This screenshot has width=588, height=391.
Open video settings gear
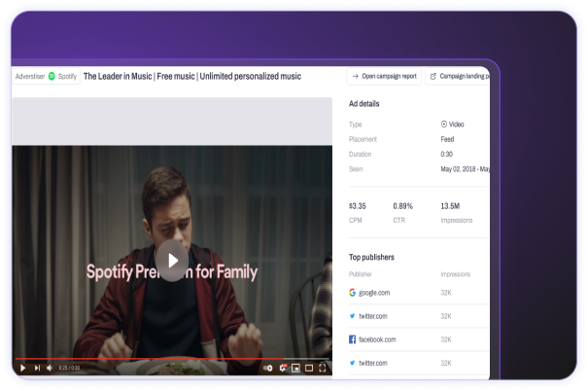(x=283, y=368)
